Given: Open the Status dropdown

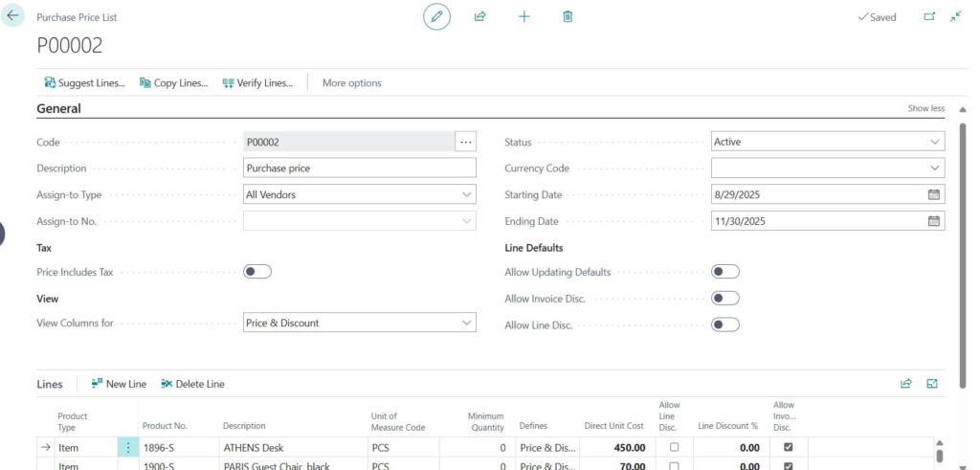Looking at the screenshot, I should (934, 142).
